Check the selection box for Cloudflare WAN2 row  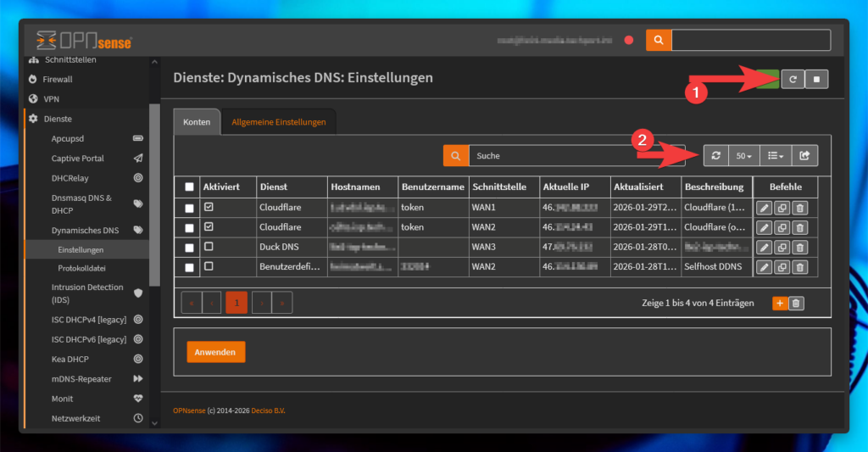[x=189, y=228]
